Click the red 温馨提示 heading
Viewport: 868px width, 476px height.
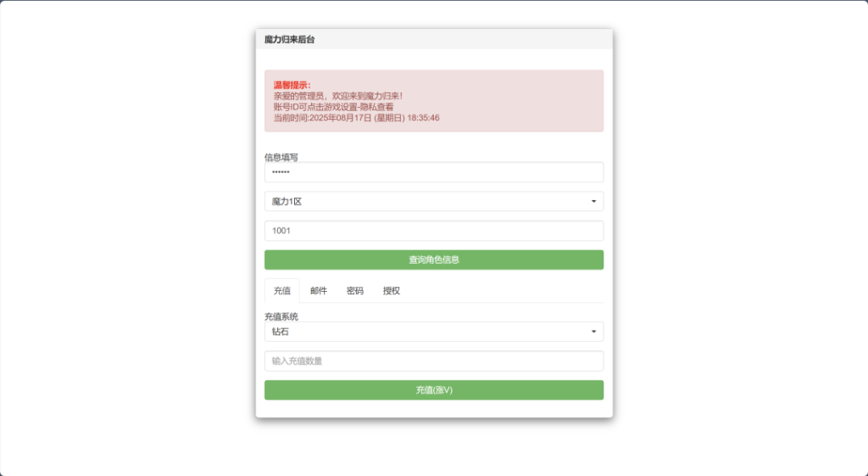292,86
